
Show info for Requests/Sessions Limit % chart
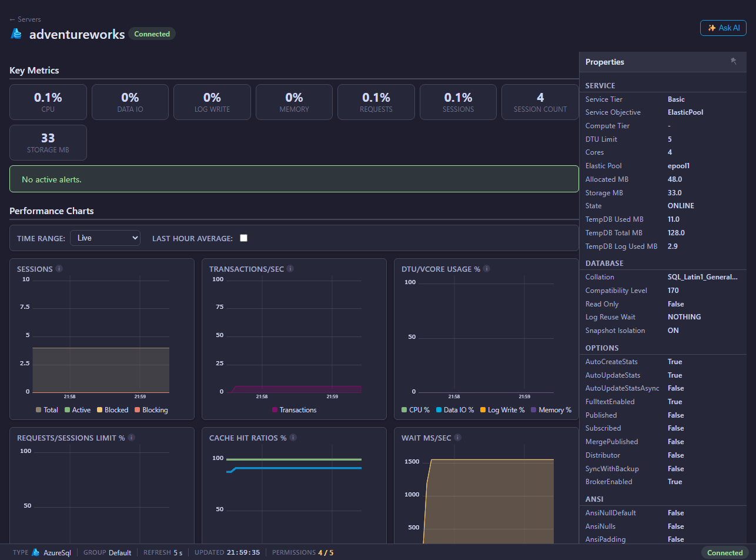pos(132,438)
